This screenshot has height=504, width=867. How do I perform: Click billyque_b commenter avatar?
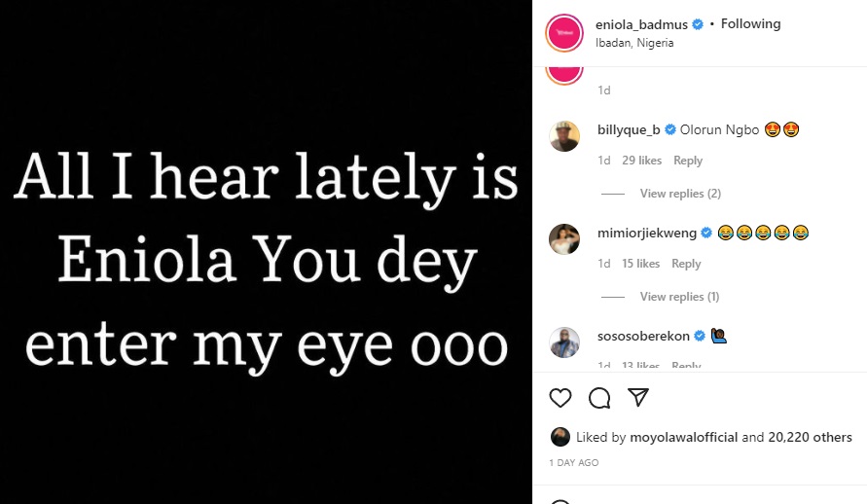(x=564, y=136)
